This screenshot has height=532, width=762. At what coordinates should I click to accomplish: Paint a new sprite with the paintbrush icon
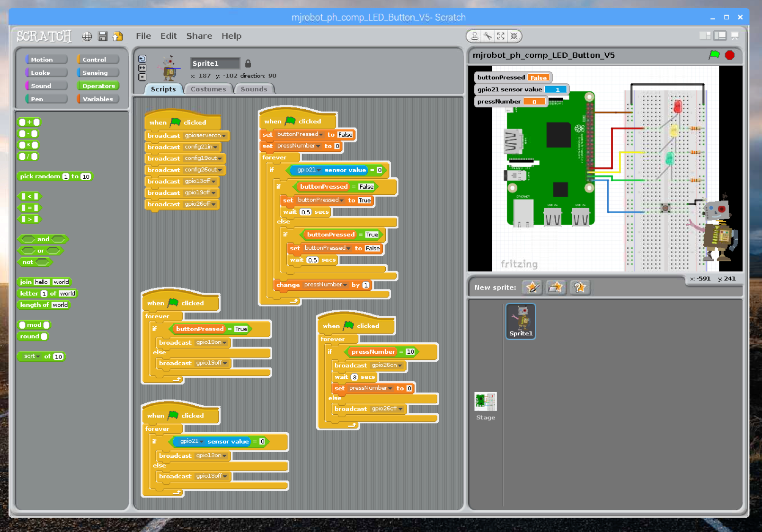pyautogui.click(x=532, y=287)
